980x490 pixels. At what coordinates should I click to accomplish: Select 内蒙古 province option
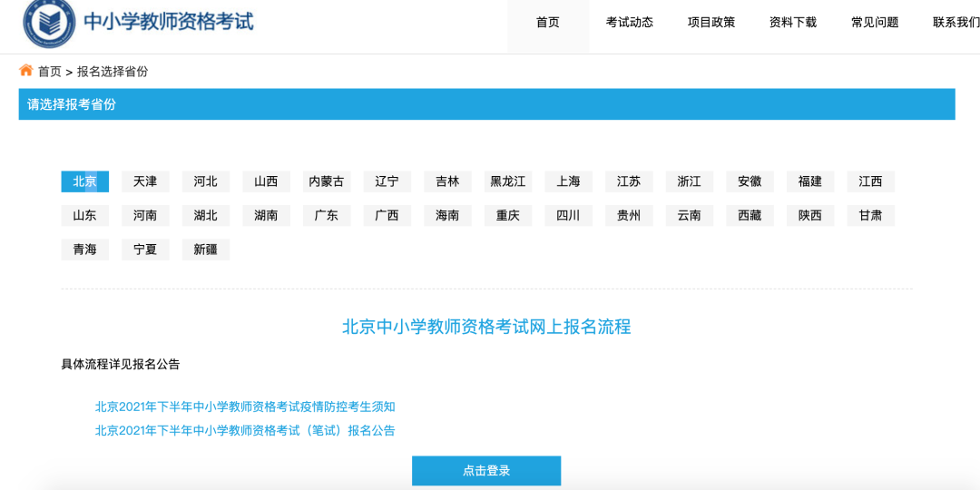tap(327, 181)
